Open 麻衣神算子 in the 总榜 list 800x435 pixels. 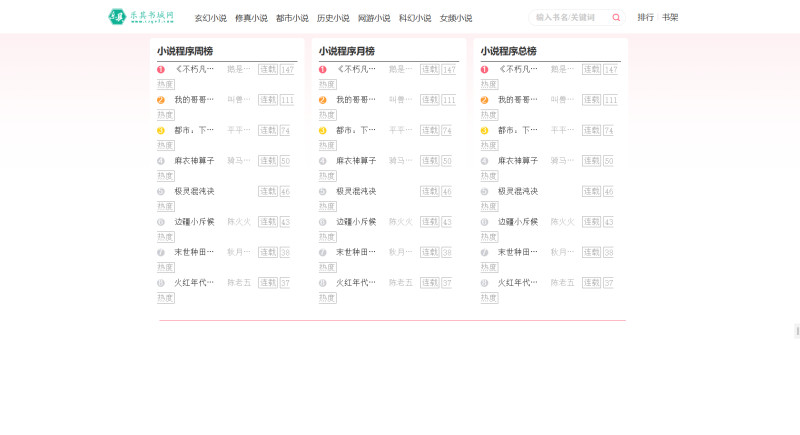[517, 161]
